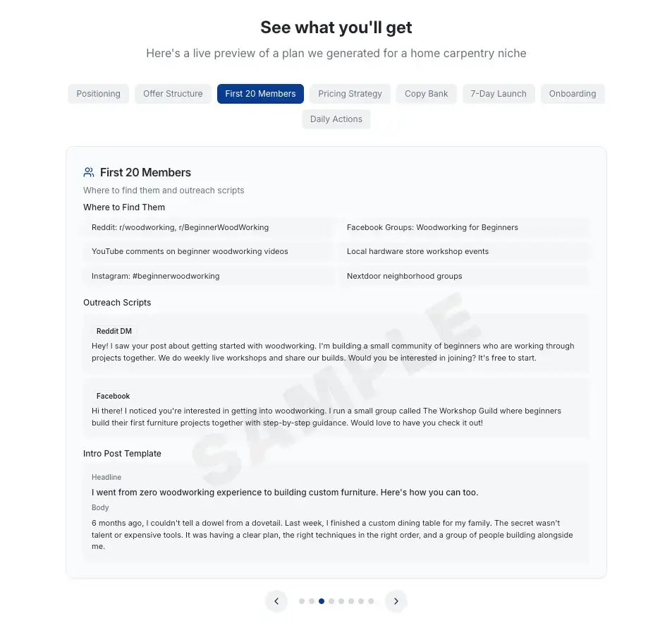
Task: Open the Positioning tab
Action: (98, 94)
